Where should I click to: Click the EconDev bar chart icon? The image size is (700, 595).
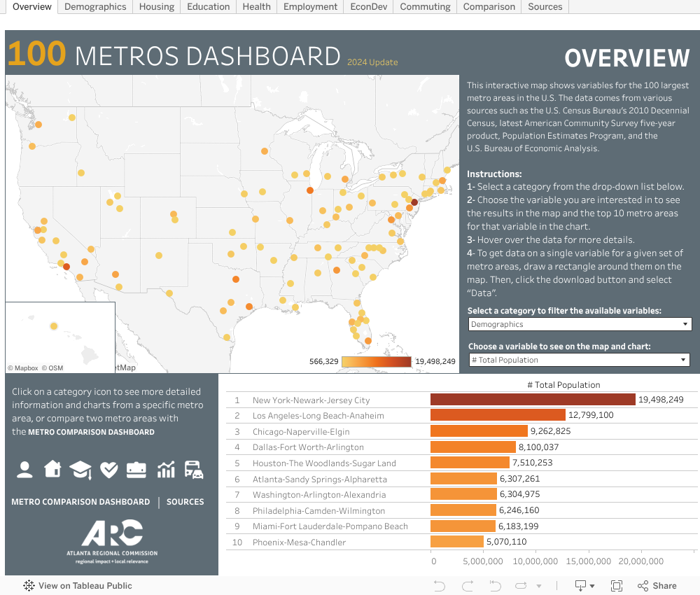click(166, 470)
